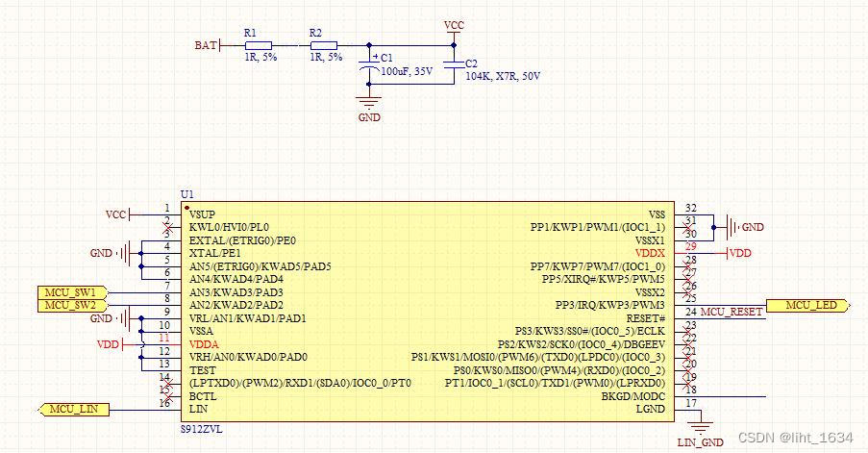
Task: Click the red VDDX pin name
Action: pos(650,253)
